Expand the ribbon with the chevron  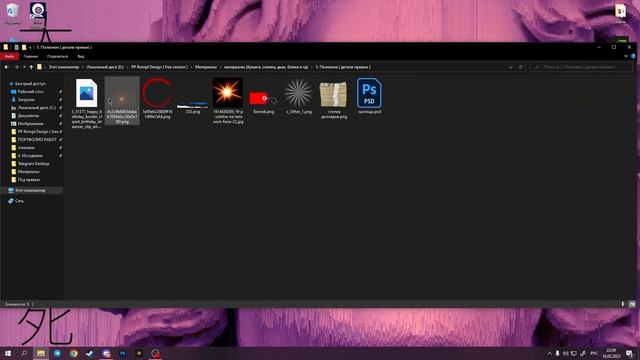(x=626, y=56)
